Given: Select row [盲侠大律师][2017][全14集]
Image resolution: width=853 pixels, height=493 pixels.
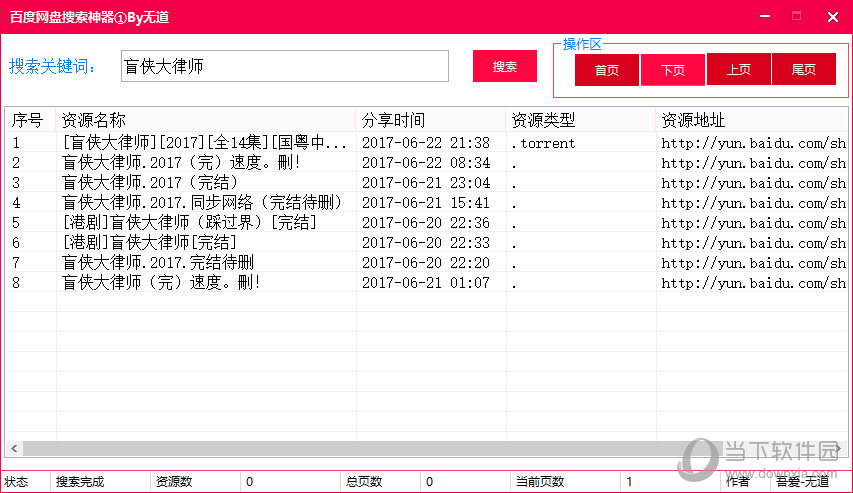Looking at the screenshot, I should [x=426, y=143].
